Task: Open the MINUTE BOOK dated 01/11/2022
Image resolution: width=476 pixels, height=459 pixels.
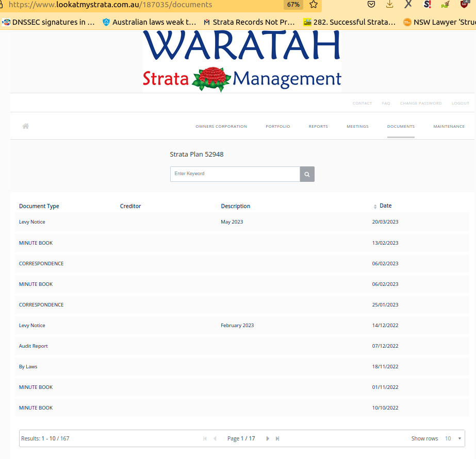Action: pos(242,387)
